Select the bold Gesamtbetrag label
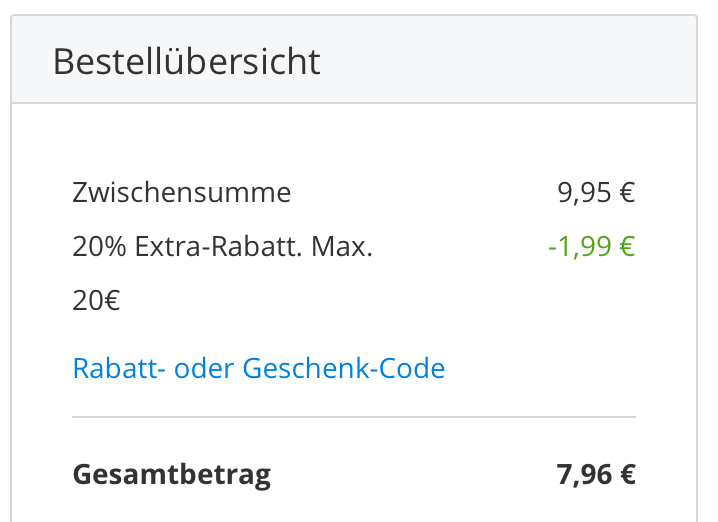 coord(171,473)
